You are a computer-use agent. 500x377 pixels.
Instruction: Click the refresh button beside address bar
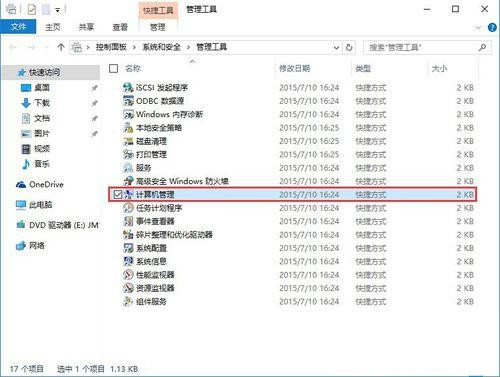349,47
